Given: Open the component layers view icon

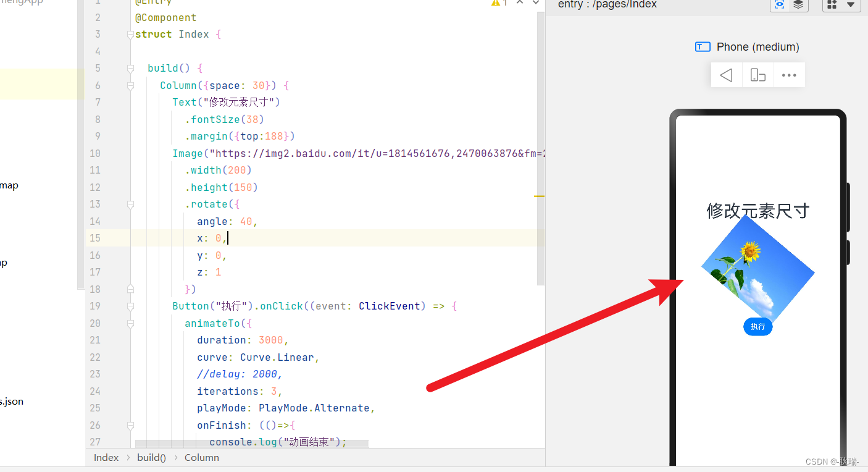Looking at the screenshot, I should click(x=798, y=5).
